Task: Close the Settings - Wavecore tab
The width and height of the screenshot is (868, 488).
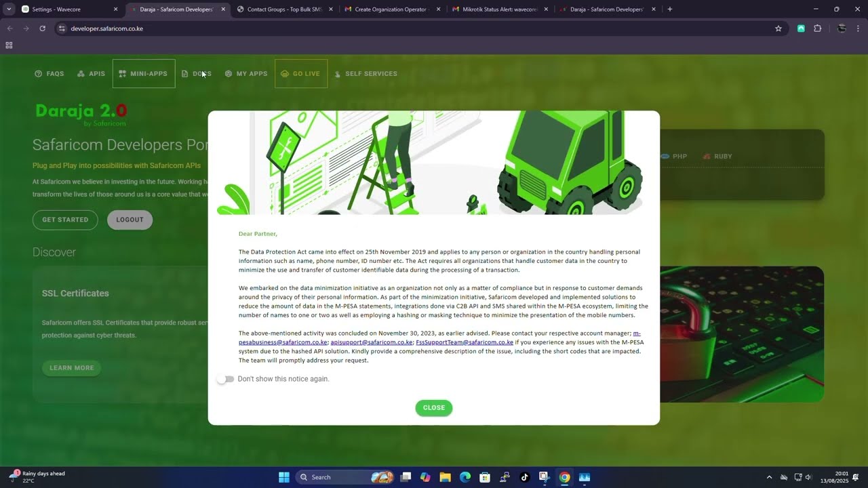Action: (x=115, y=9)
